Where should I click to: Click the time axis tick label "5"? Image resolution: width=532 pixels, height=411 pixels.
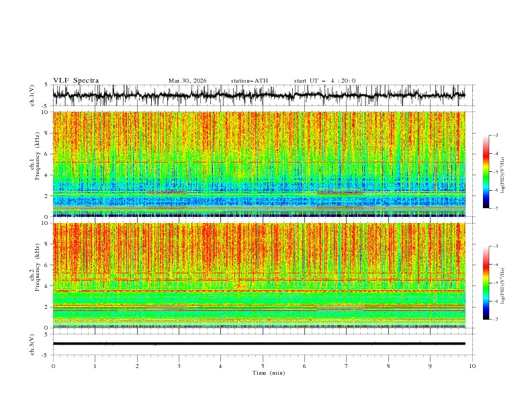(x=263, y=366)
